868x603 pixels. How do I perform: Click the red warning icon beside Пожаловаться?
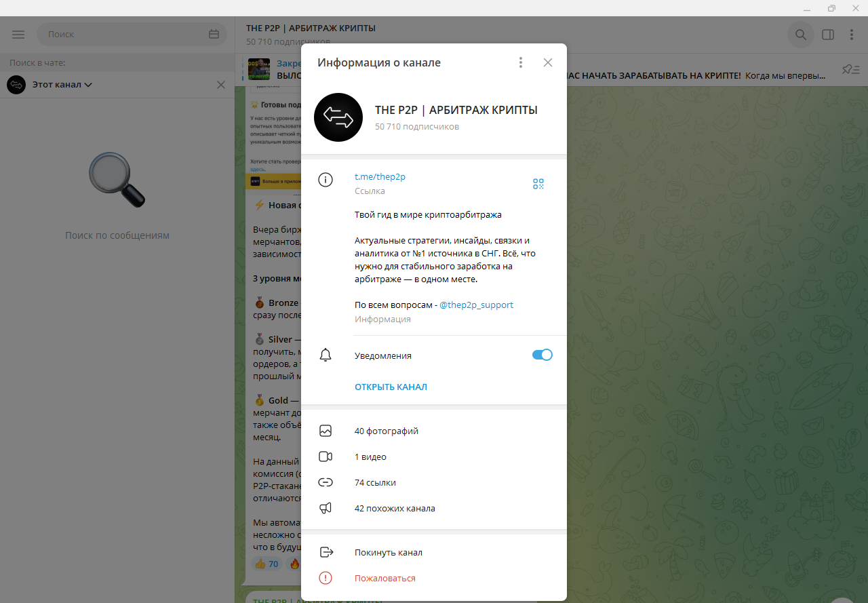click(x=325, y=578)
